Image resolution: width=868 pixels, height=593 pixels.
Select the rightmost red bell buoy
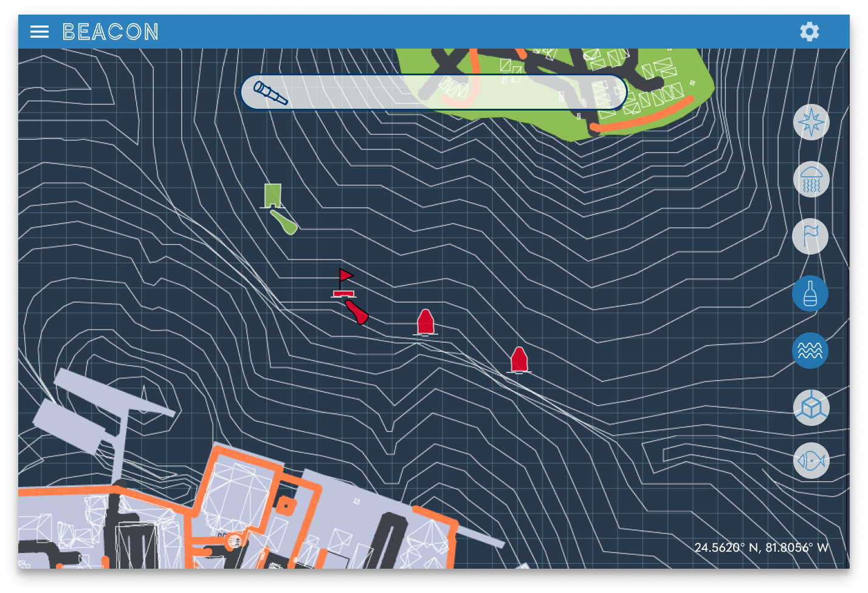click(518, 360)
